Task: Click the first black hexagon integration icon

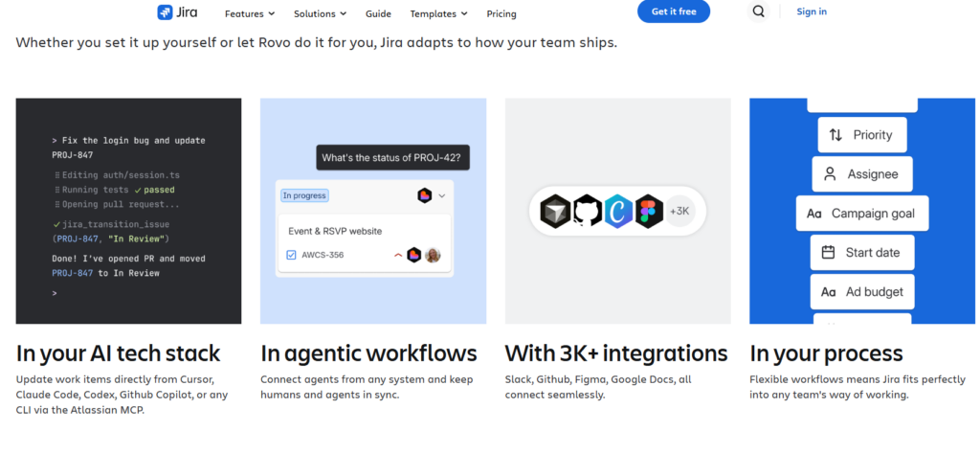Action: click(x=556, y=211)
